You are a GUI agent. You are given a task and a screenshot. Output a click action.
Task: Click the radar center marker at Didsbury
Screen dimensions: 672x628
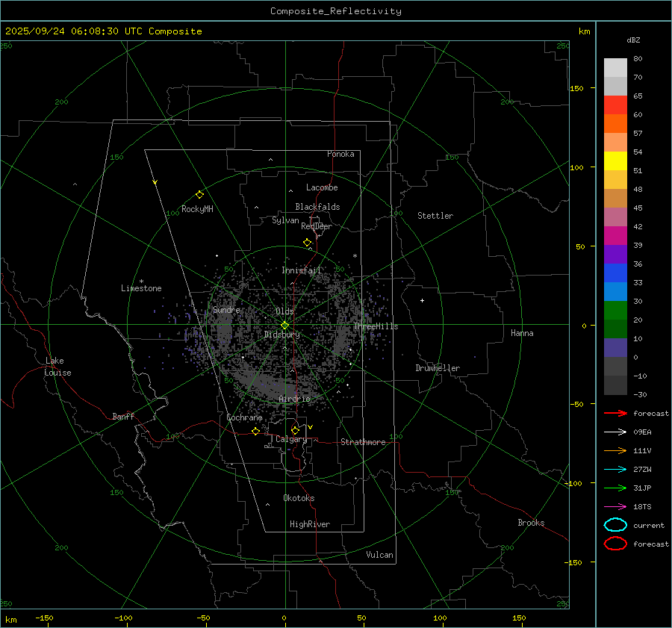[284, 325]
